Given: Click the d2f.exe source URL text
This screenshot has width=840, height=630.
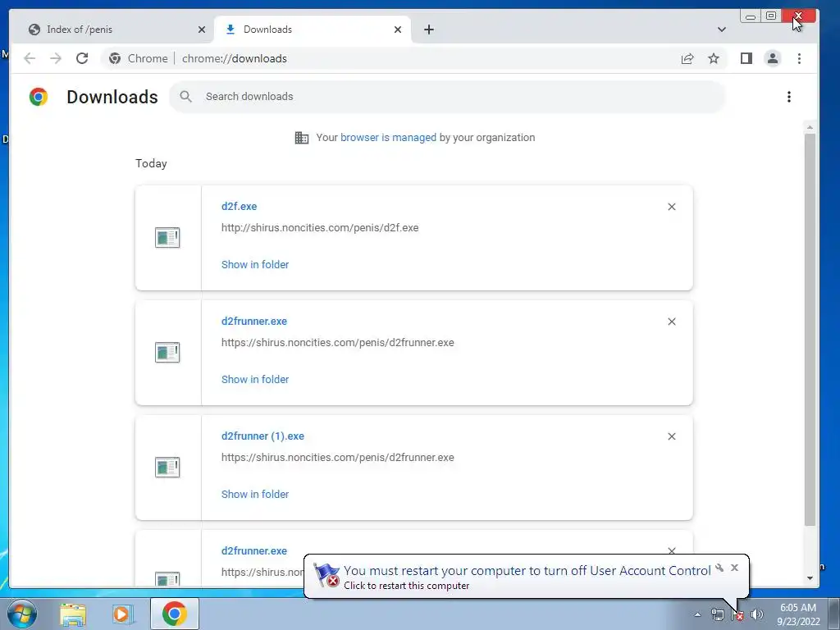Looking at the screenshot, I should click(x=320, y=228).
